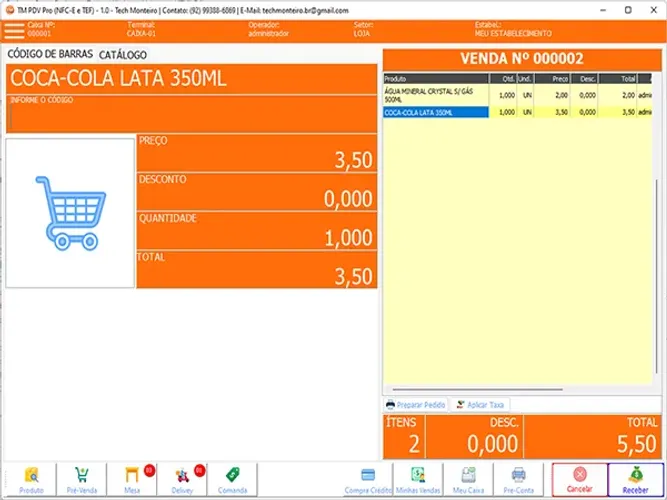Viewport: 667px width, 500px height.
Task: Click the Qtd. column header
Action: click(503, 79)
